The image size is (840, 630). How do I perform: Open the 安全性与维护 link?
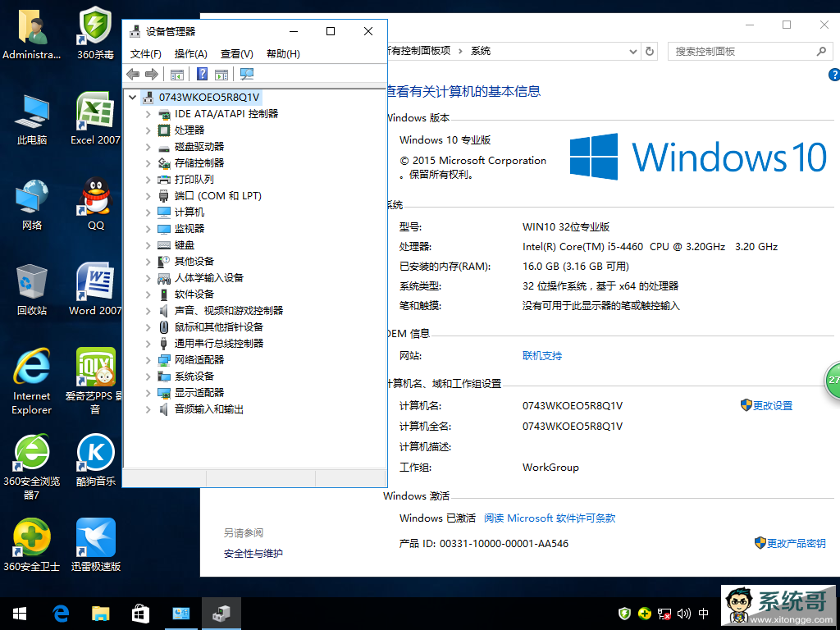tap(253, 554)
